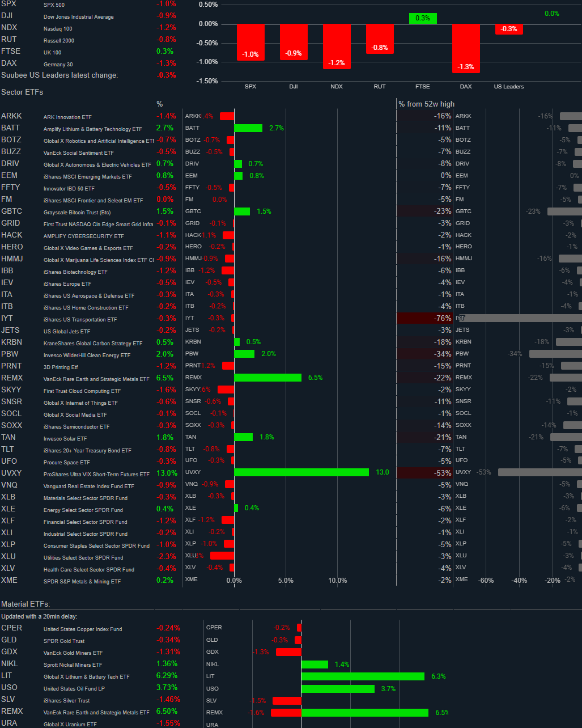Click the LIT 6.3% bar in materials chart
The image size is (582, 728).
tap(363, 676)
